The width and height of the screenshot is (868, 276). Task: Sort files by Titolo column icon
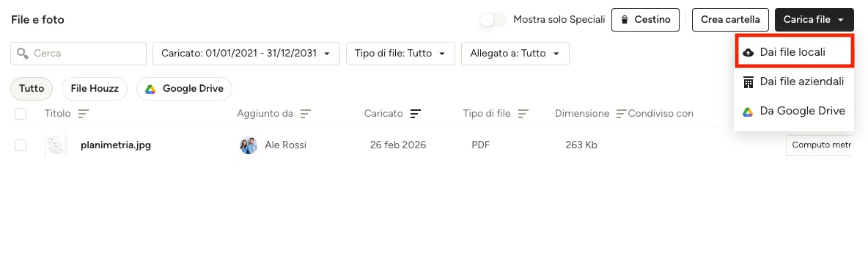click(83, 114)
